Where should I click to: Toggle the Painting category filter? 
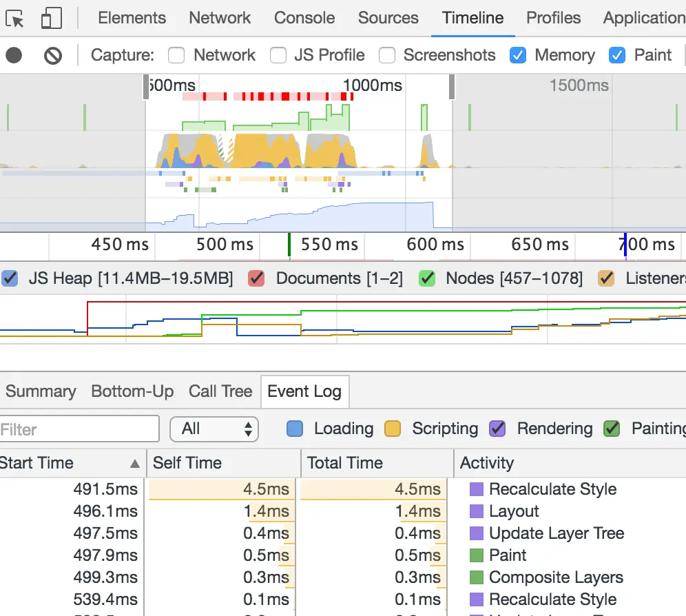pyautogui.click(x=612, y=429)
